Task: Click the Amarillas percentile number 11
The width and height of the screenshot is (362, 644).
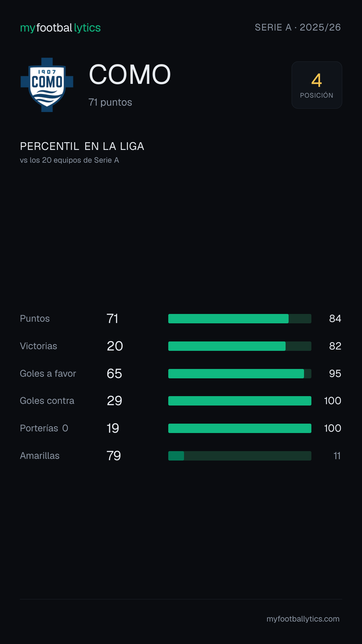Action: point(337,456)
